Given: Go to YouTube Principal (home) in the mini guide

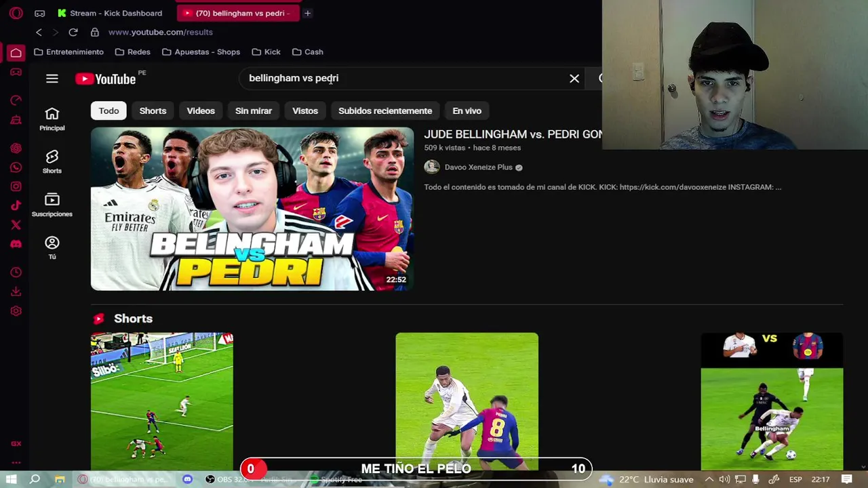Looking at the screenshot, I should point(52,119).
